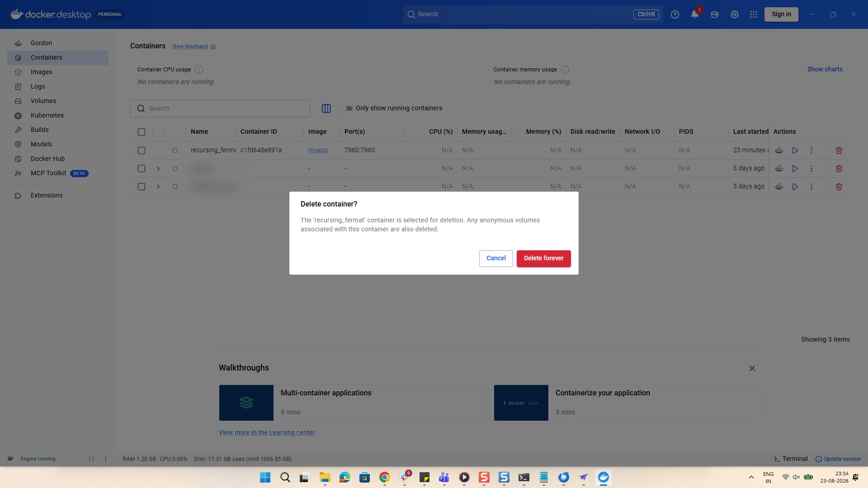Tick the checkbox of the third container row
The height and width of the screenshot is (488, 868).
[x=142, y=187]
